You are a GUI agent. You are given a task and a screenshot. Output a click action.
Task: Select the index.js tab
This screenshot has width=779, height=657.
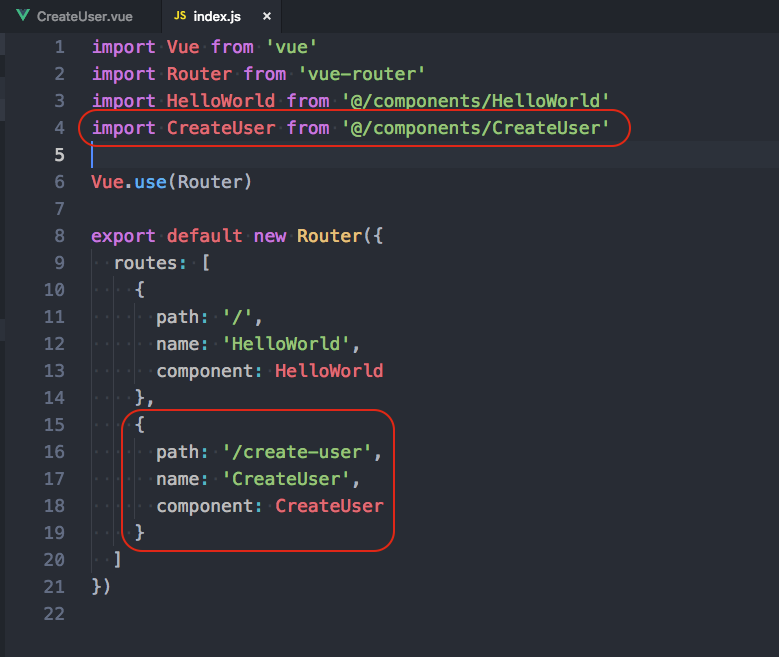222,16
